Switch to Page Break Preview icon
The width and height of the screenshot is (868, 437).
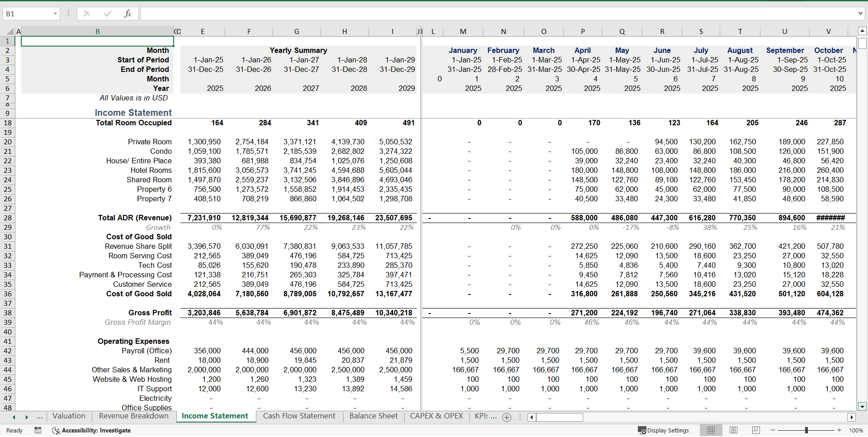pyautogui.click(x=756, y=430)
